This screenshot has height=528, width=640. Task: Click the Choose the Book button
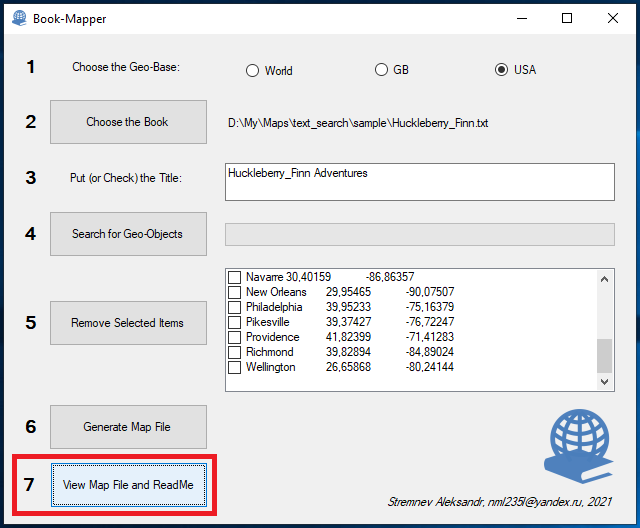pos(128,122)
